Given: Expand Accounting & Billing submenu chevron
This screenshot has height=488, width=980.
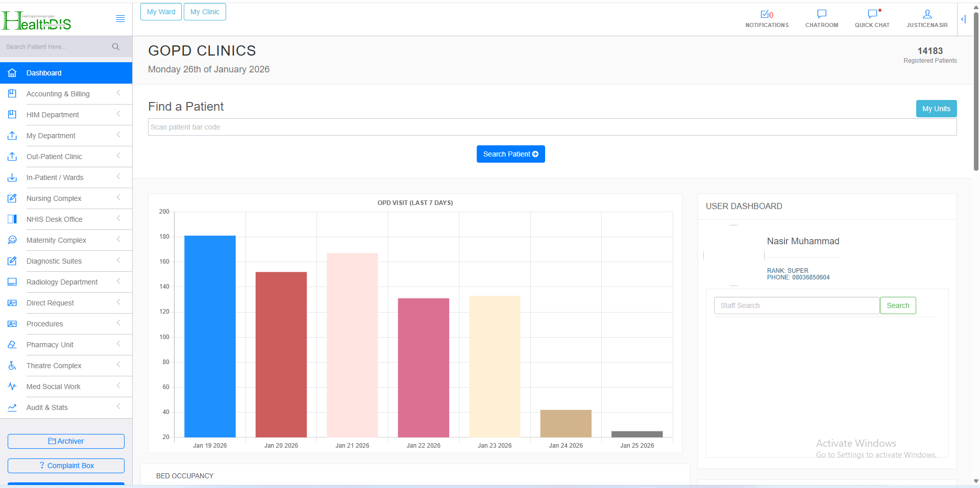Looking at the screenshot, I should (x=118, y=93).
